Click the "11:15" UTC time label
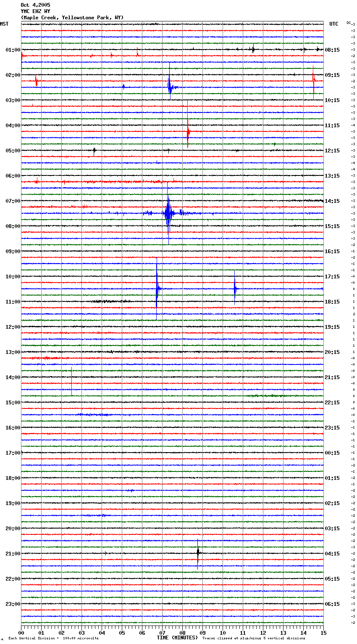 click(x=332, y=126)
